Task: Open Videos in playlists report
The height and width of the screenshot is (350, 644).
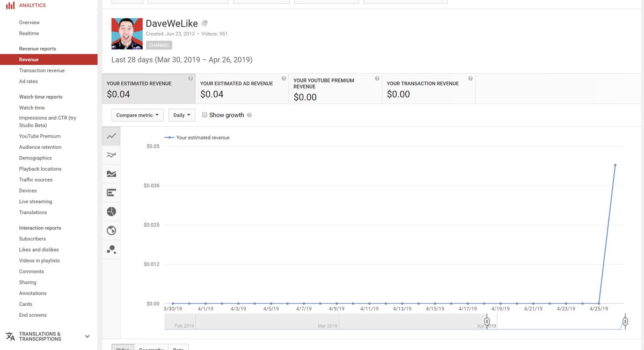Action: [x=40, y=261]
